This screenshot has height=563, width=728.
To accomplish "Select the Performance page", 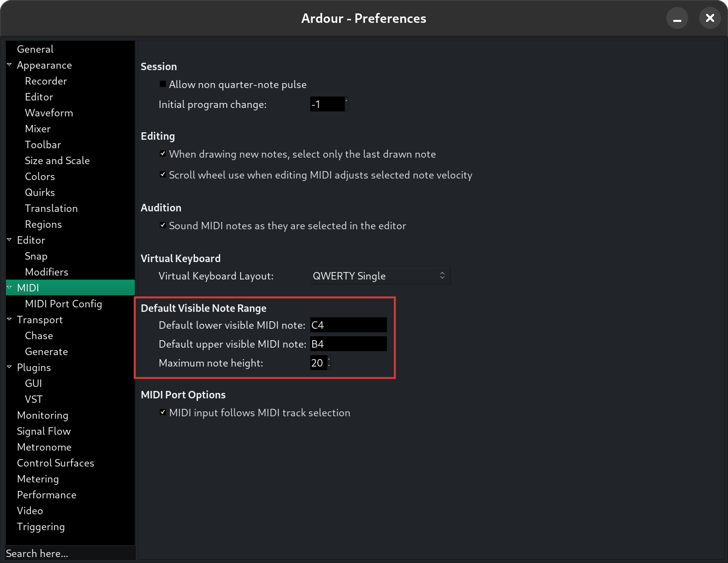I will [x=47, y=494].
